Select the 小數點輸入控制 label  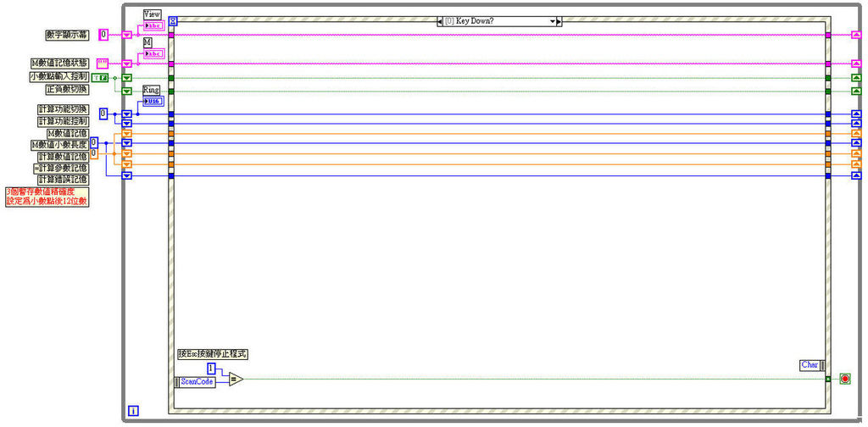tap(58, 77)
